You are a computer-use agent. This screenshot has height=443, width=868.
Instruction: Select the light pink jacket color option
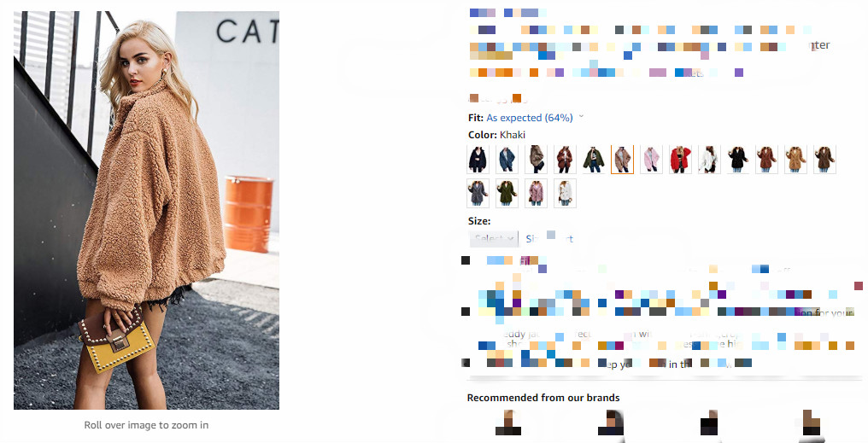[x=651, y=160]
